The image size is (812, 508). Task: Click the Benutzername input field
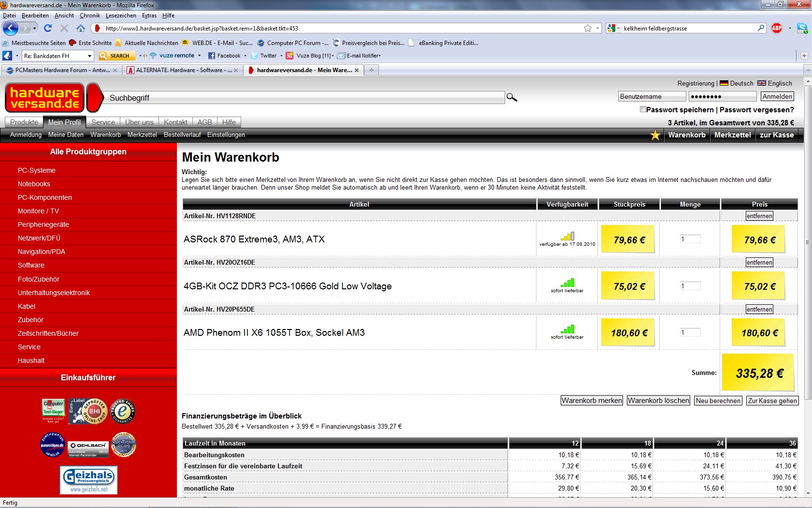click(652, 96)
